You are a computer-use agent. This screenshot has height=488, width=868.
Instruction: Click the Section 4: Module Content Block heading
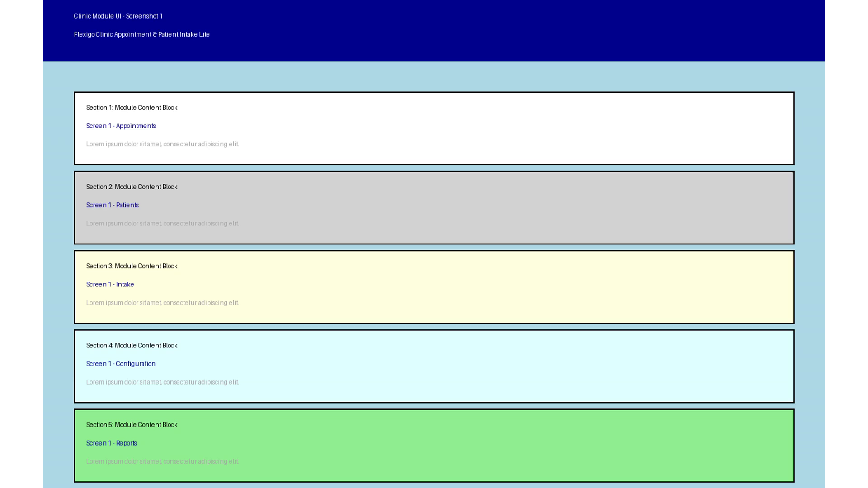pos(132,346)
